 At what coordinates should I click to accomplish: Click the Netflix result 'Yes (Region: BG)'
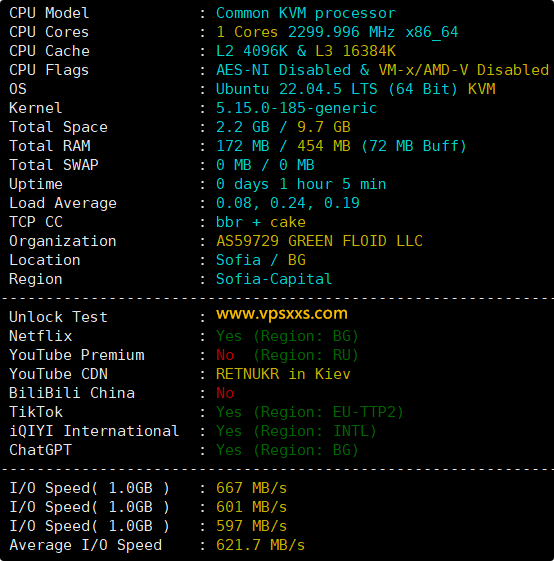[287, 336]
